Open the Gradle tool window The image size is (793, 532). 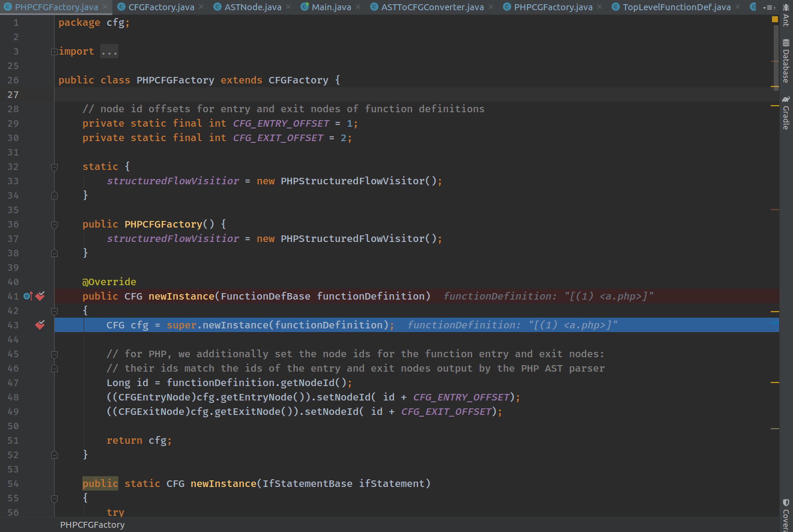pyautogui.click(x=786, y=113)
